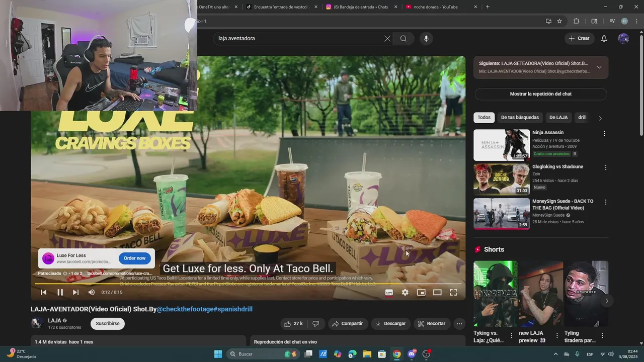Open the miniplayer
Screen dimensions: 644x362
click(x=421, y=292)
